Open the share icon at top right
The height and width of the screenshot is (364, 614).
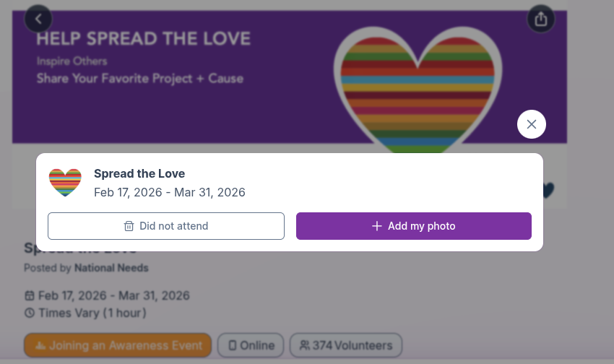(540, 19)
